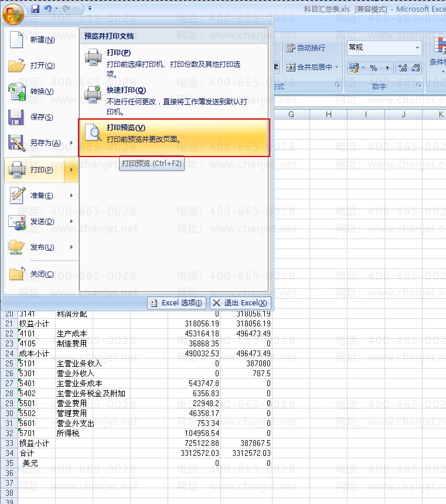Viewport: 446px width, 504px height.
Task: Click the round Office button
Action: (13, 15)
